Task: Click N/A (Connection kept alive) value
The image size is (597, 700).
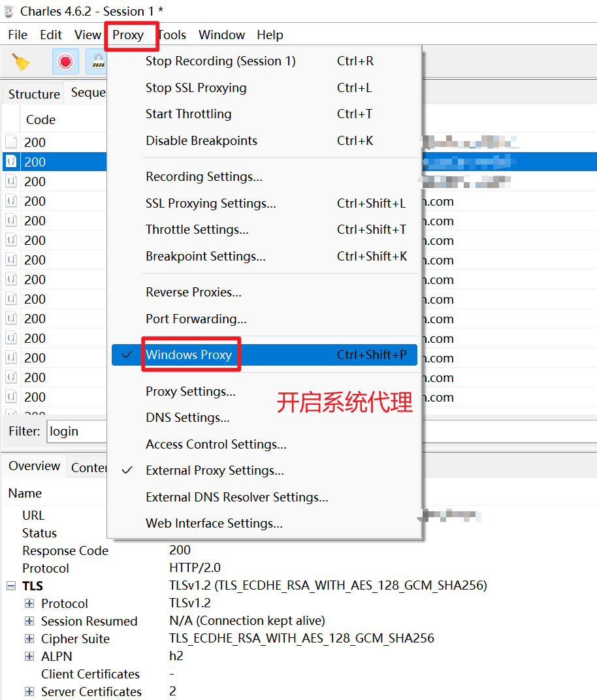Action: pos(247,621)
